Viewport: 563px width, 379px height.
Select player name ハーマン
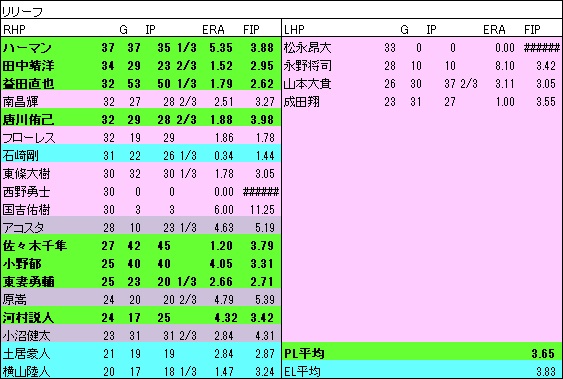(x=27, y=48)
